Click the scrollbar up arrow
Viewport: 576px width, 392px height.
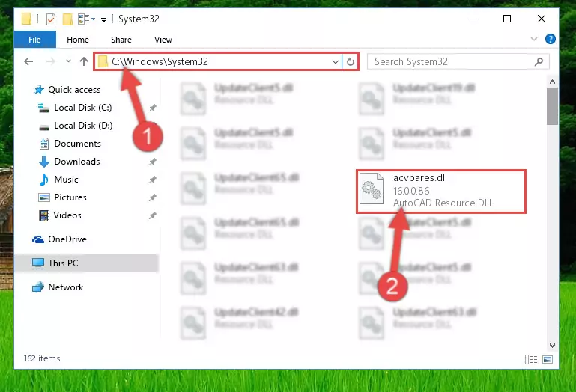pos(552,82)
